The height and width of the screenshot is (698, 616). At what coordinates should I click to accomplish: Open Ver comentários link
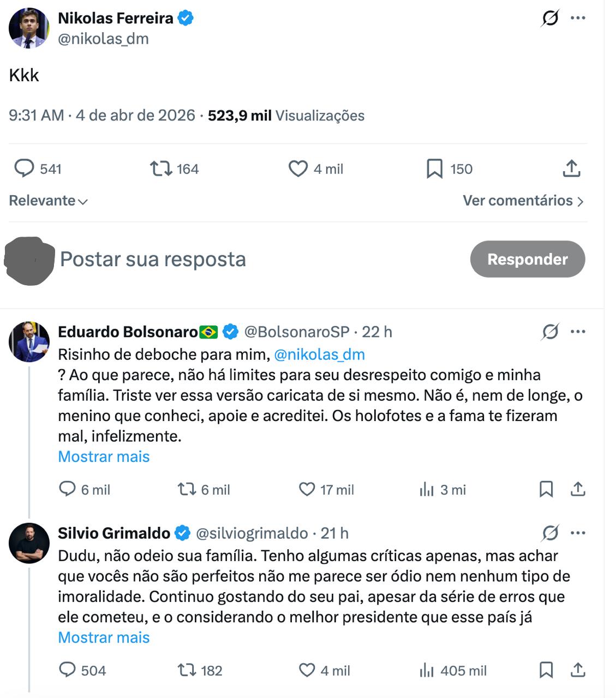tap(523, 201)
